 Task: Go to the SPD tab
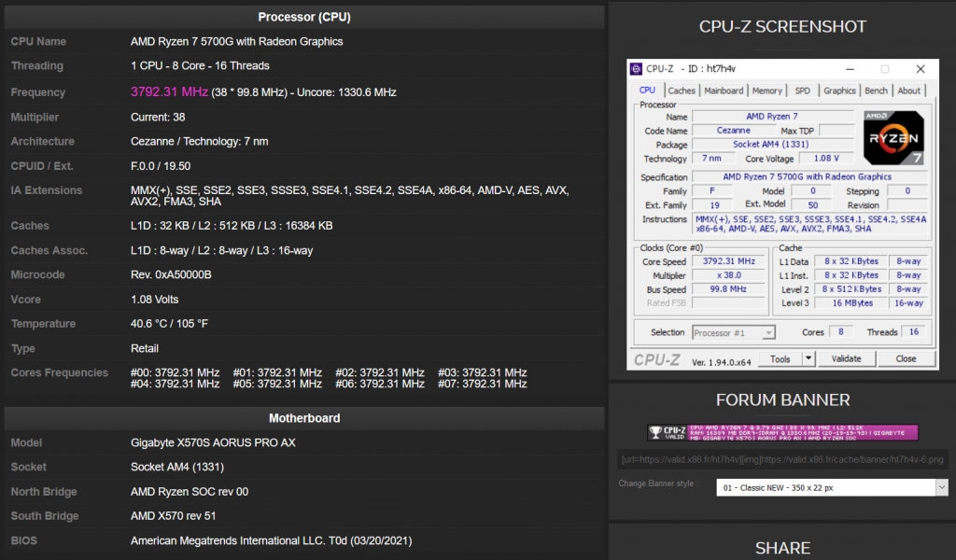tap(802, 91)
